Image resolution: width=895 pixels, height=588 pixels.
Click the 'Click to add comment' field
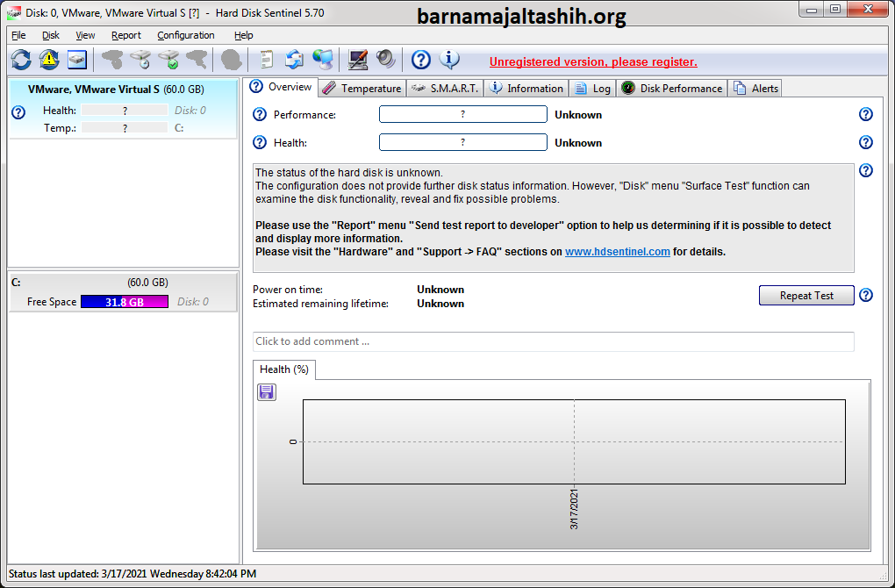pos(553,341)
